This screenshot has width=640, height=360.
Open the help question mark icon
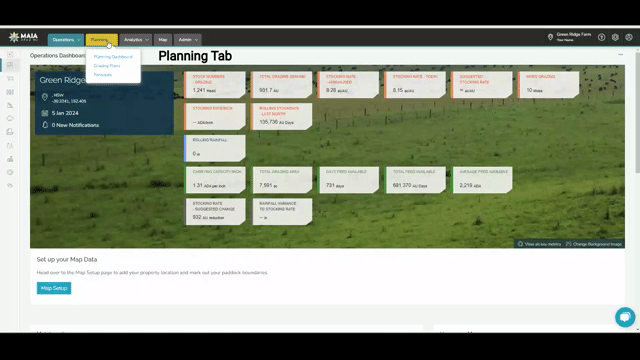602,37
